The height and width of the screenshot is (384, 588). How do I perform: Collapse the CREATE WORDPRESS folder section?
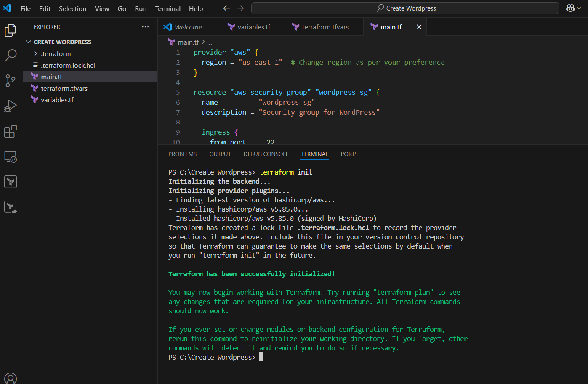(90, 42)
